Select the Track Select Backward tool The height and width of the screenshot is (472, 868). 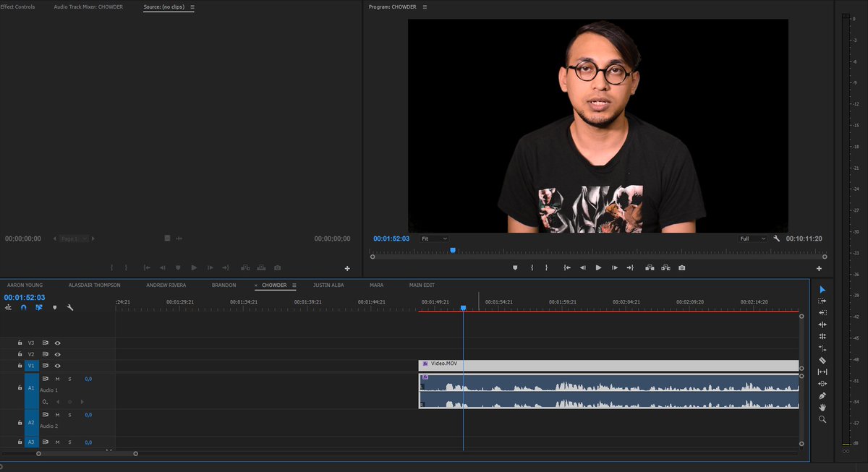pos(822,312)
